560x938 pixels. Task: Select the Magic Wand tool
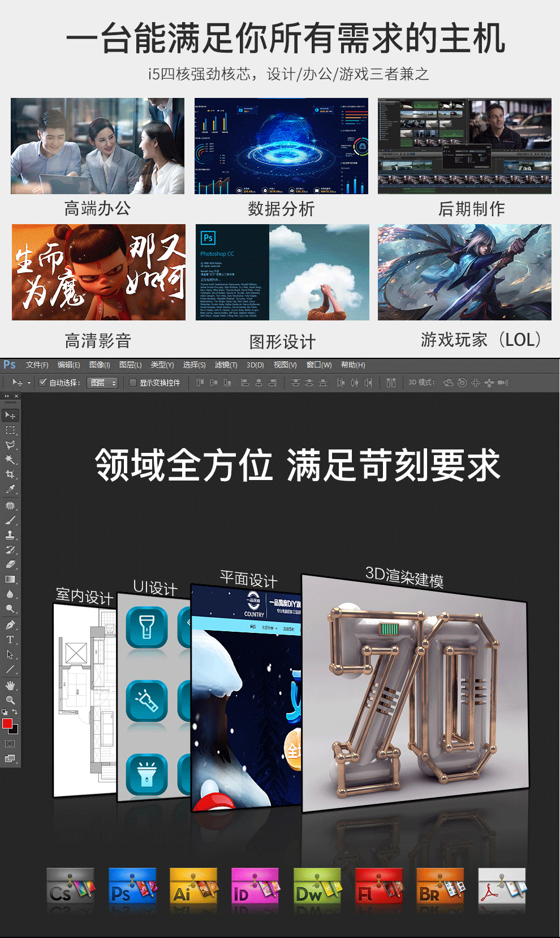click(x=10, y=460)
